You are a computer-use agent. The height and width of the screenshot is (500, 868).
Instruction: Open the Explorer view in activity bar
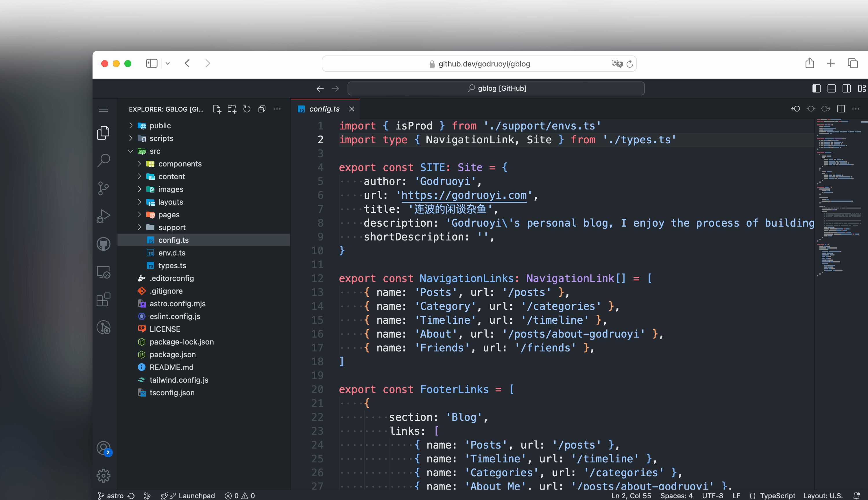click(x=104, y=133)
